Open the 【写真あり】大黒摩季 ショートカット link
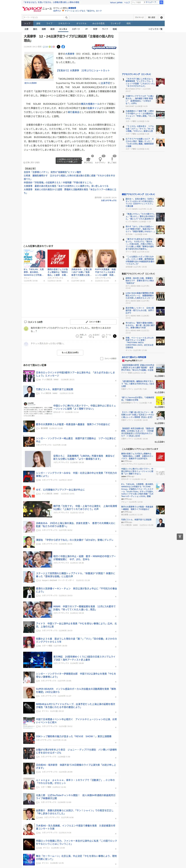This screenshot has height=868, width=186. pyautogui.click(x=83, y=70)
